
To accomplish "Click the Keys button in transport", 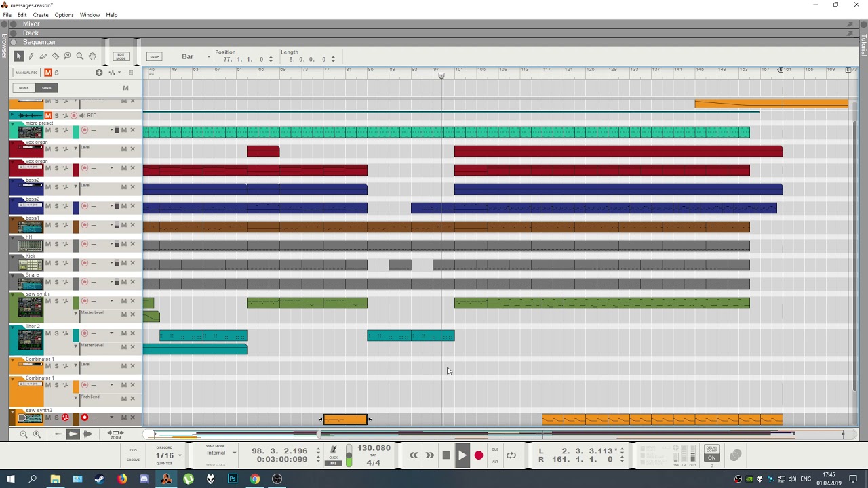I will [x=133, y=450].
